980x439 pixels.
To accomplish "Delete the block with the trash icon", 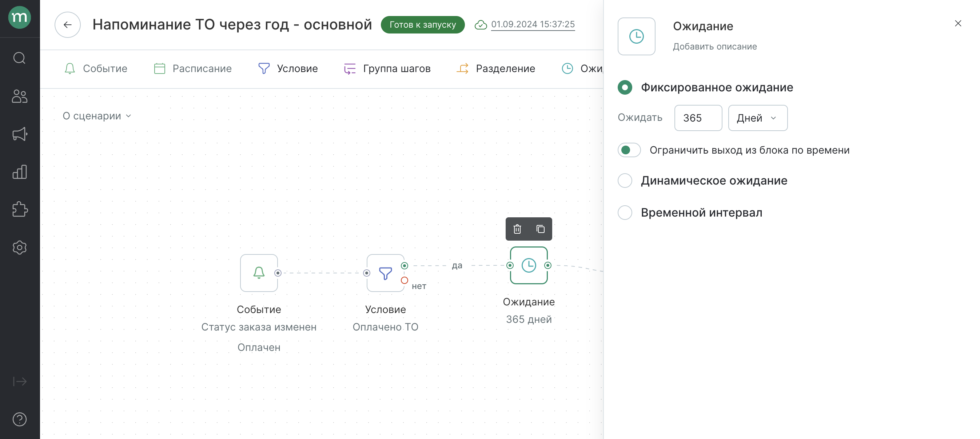I will coord(517,229).
